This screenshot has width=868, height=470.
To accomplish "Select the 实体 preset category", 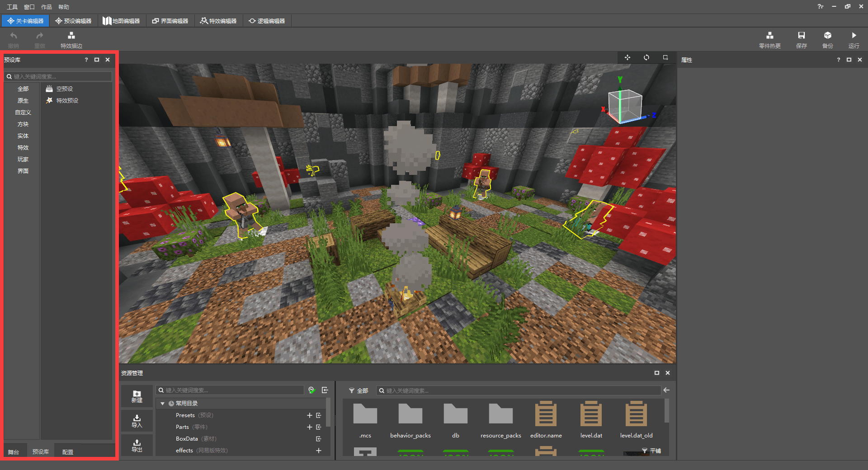I will (23, 136).
